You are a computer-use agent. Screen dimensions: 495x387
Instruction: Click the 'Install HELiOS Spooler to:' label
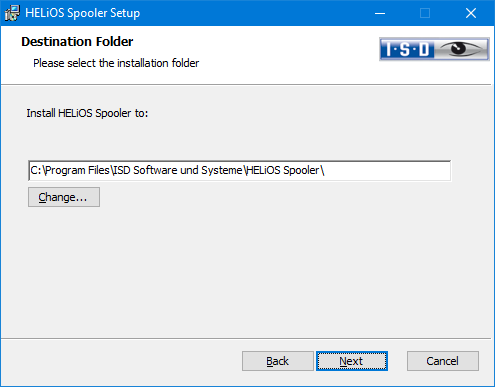pos(87,113)
